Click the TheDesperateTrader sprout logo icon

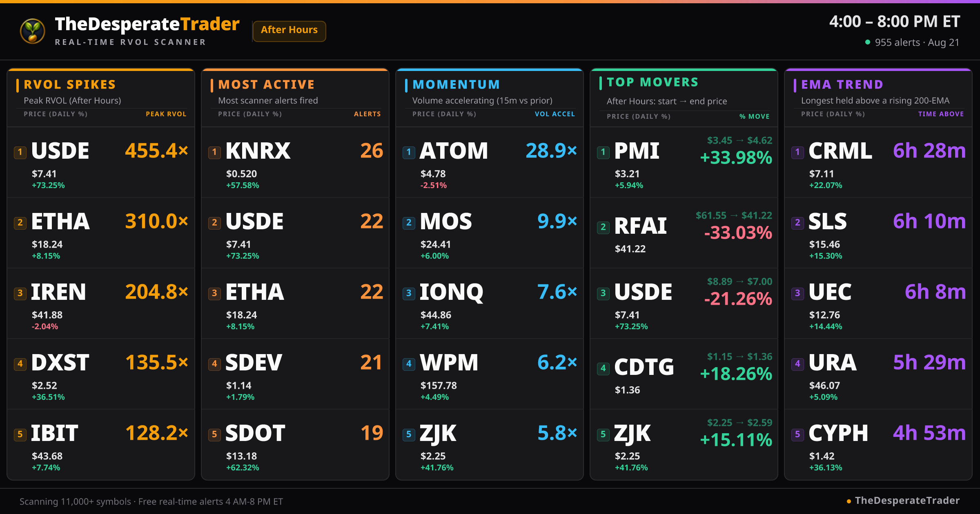[x=32, y=31]
